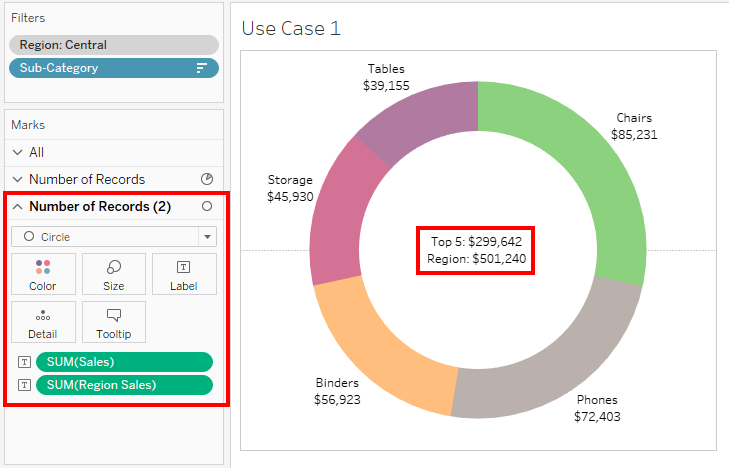The image size is (729, 468).
Task: Expand the Number of Records marks section
Action: pyautogui.click(x=17, y=179)
